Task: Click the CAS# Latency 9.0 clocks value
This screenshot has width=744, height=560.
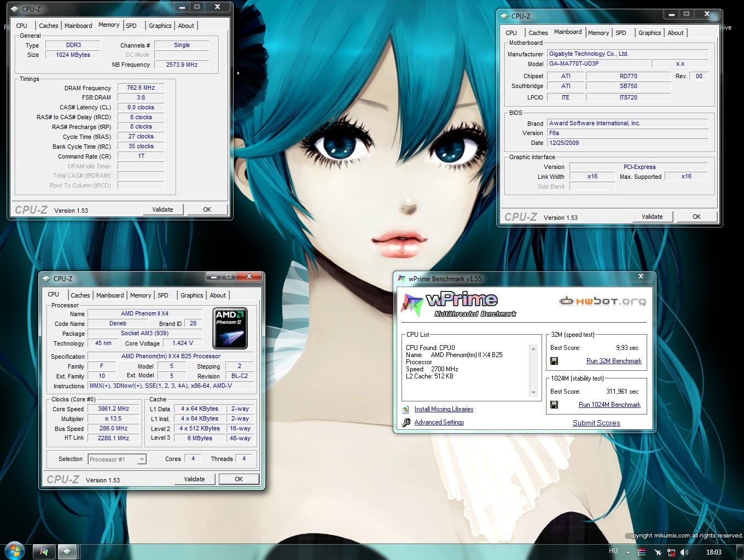Action: point(141,107)
